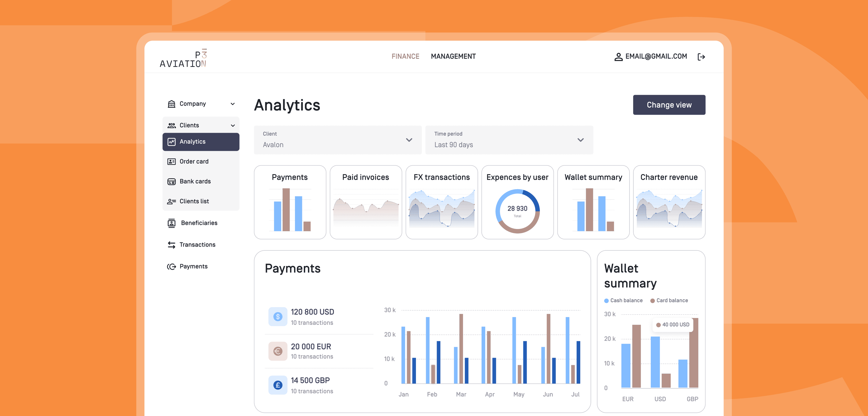Click the dollar icon beside 120 800 USD
Image resolution: width=868 pixels, height=416 pixels.
coord(278,316)
